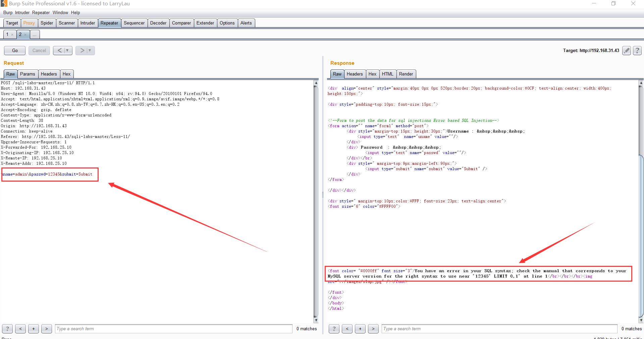Viewport: 644px width, 339px height.
Task: Click the Cancel button
Action: (39, 51)
